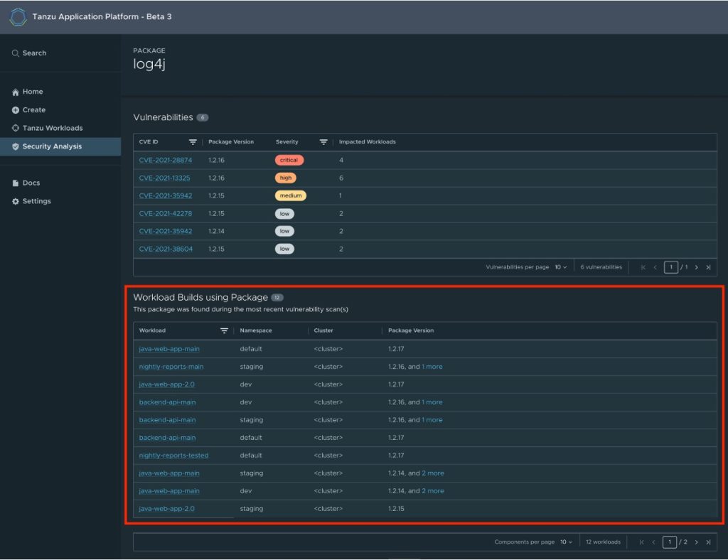The image size is (728, 560).
Task: Open the Docs sidebar item
Action: tap(31, 183)
